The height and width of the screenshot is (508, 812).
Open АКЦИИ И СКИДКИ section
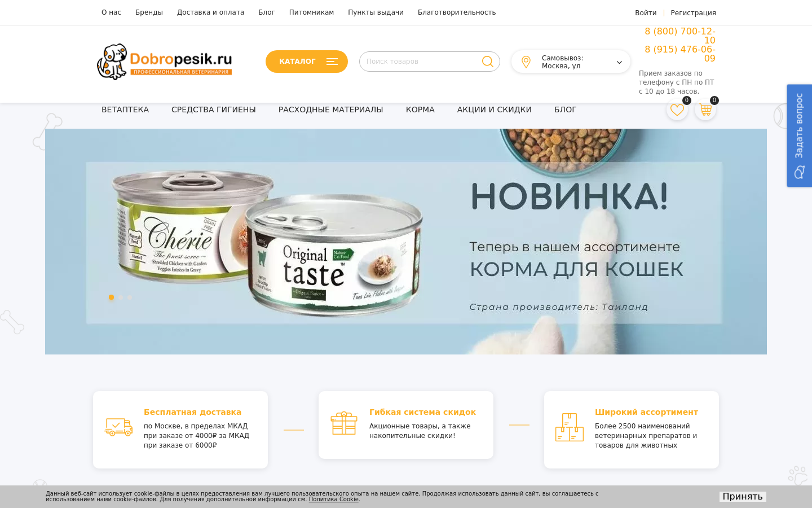(x=495, y=110)
